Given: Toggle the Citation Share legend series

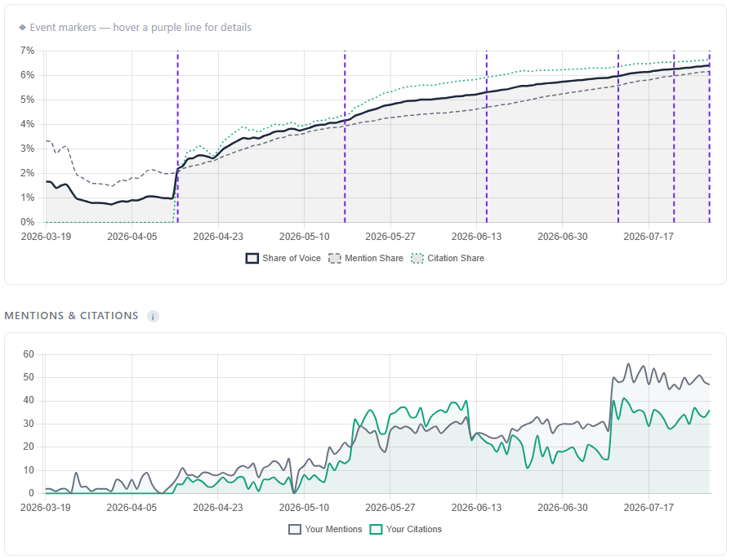Looking at the screenshot, I should [448, 258].
